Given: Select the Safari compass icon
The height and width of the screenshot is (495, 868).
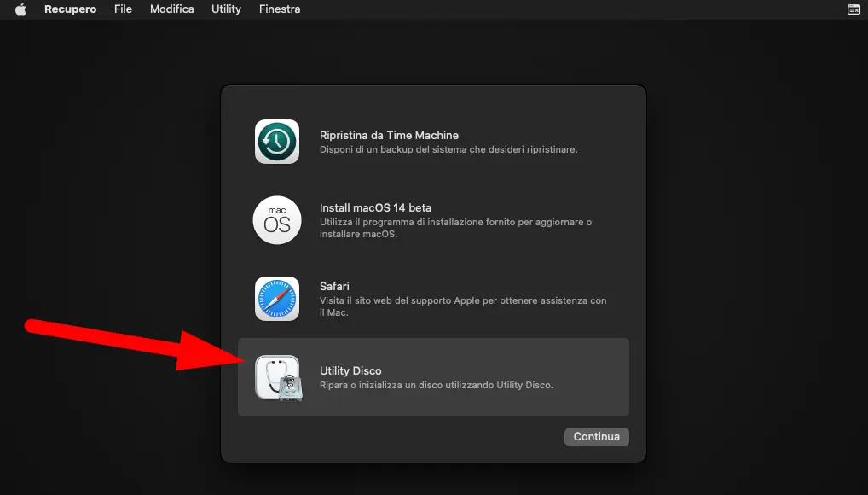Looking at the screenshot, I should point(277,299).
